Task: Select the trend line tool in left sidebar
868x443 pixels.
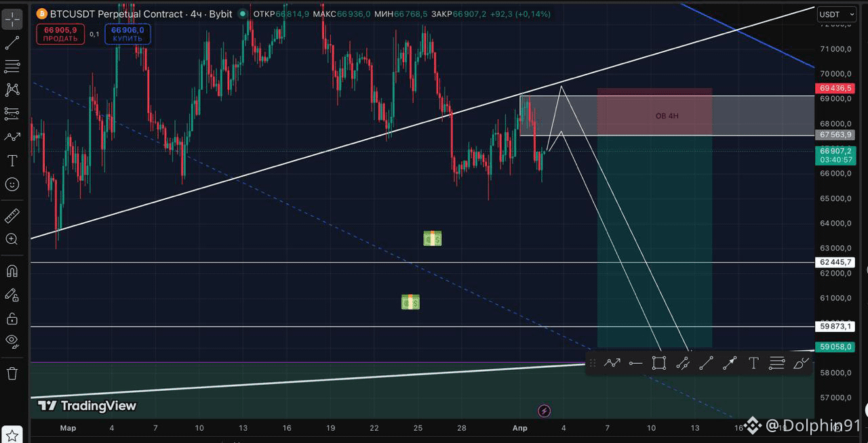Action: (12, 43)
